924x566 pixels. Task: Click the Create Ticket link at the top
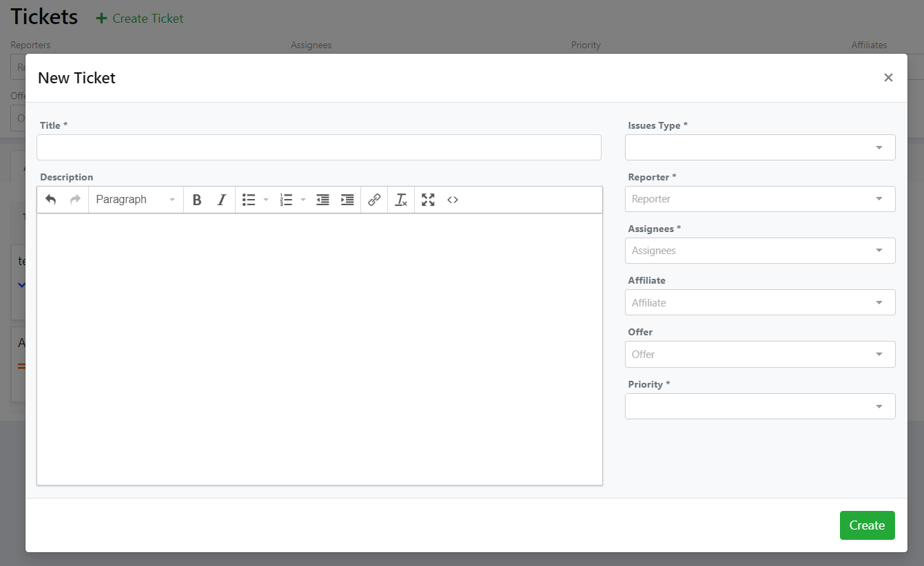click(139, 19)
